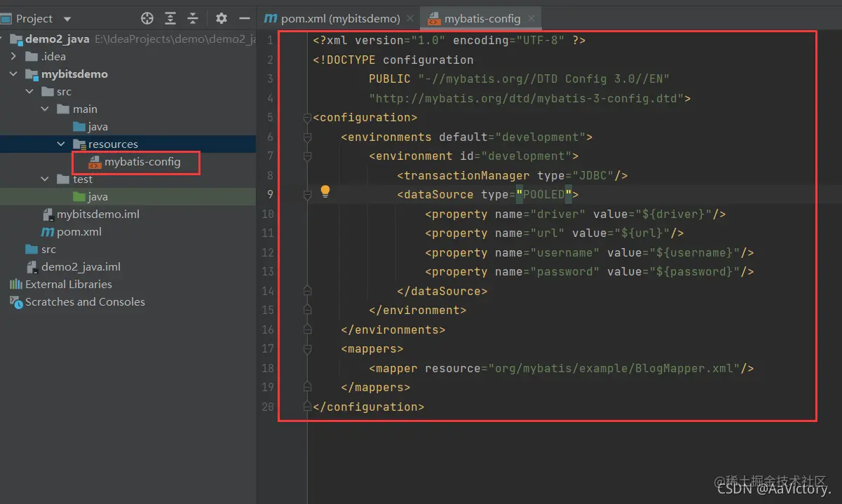Click the resources folder icon
The height and width of the screenshot is (504, 842).
point(79,144)
